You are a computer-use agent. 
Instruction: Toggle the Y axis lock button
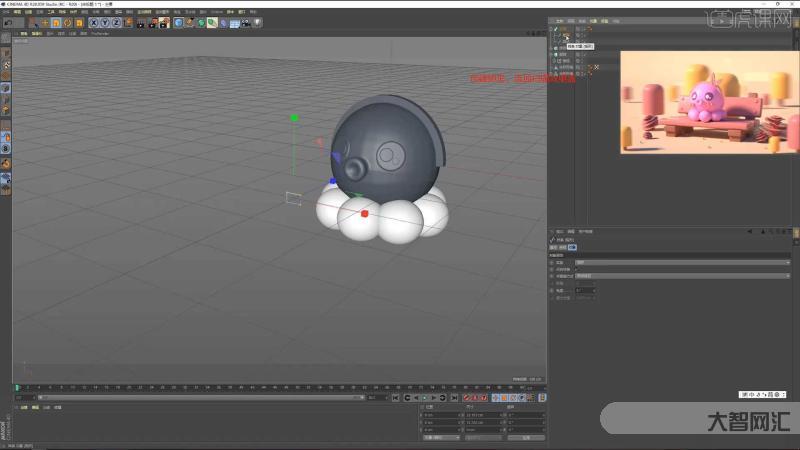pos(105,22)
